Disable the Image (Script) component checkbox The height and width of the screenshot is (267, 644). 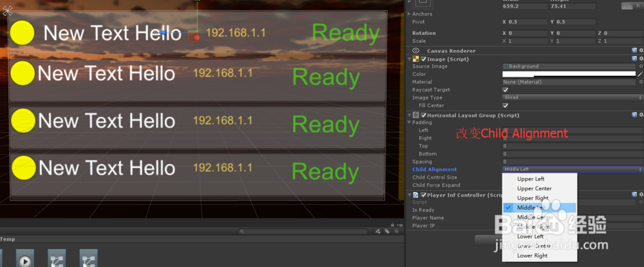click(x=424, y=59)
